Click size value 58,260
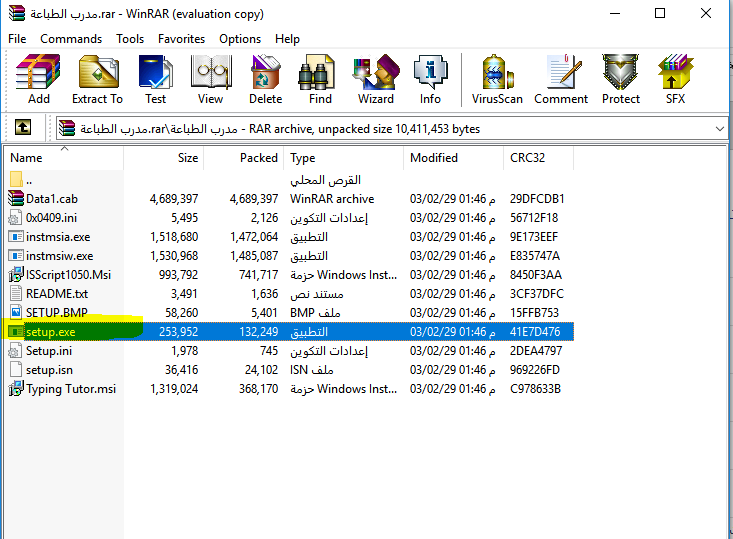The height and width of the screenshot is (539, 733). [181, 313]
